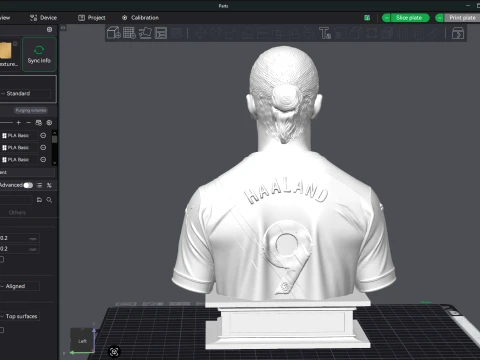This screenshot has width=480, height=360.
Task: Click the Sync info button
Action: coord(39,54)
